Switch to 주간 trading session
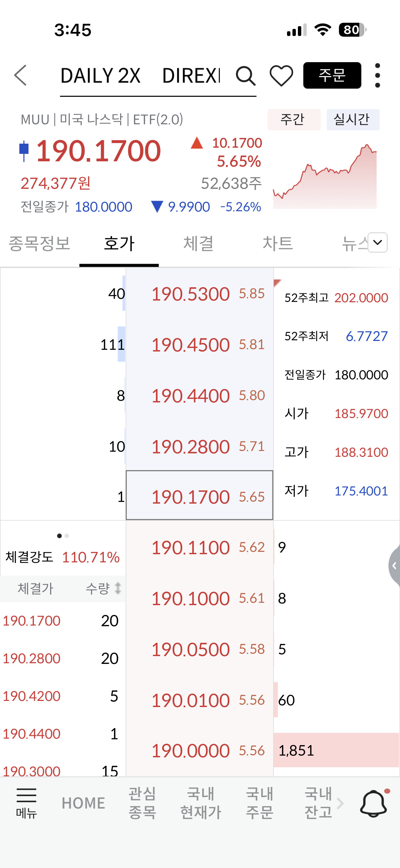The image size is (400, 868). (x=294, y=120)
